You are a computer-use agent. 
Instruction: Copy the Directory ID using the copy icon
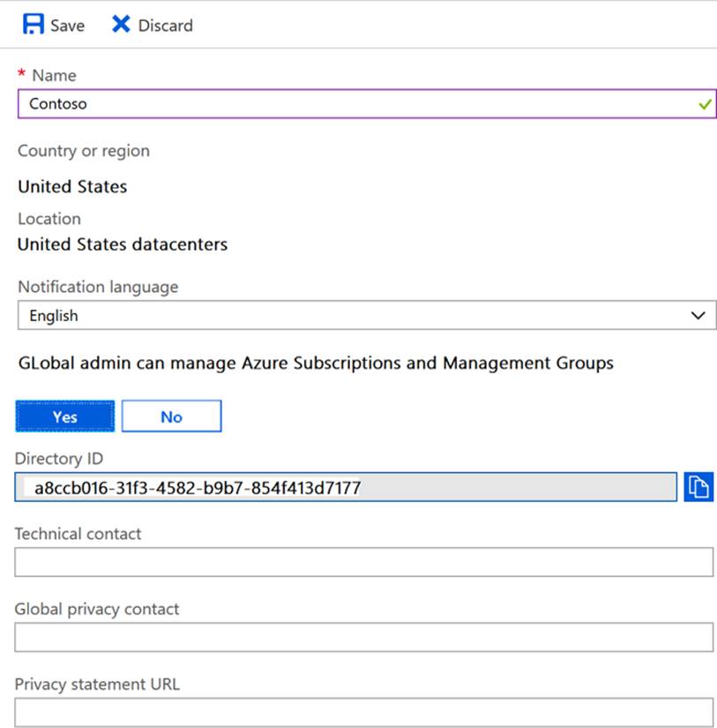(x=698, y=487)
